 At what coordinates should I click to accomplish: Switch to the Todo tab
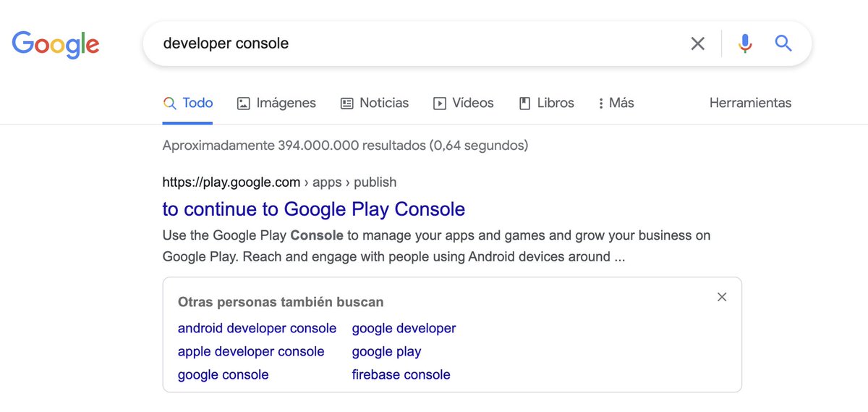[188, 103]
